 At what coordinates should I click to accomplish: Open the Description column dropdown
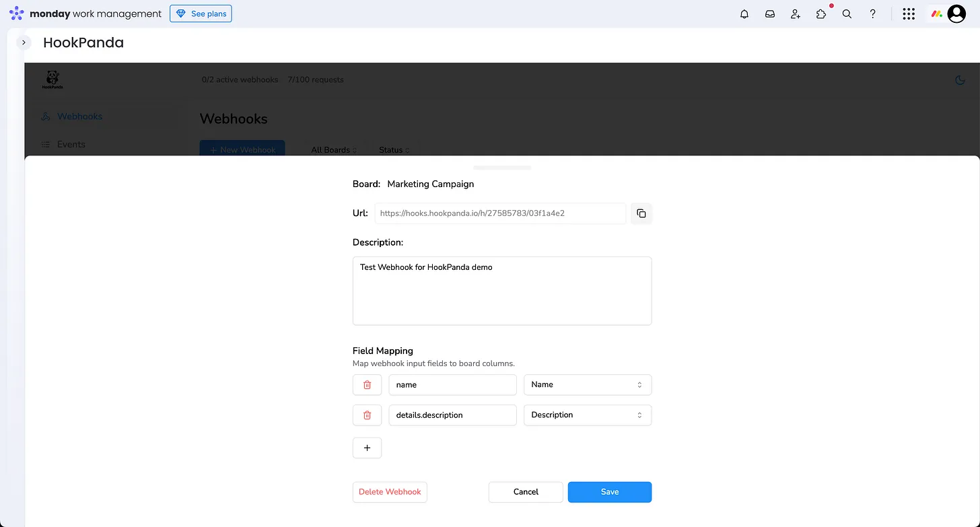pos(588,415)
